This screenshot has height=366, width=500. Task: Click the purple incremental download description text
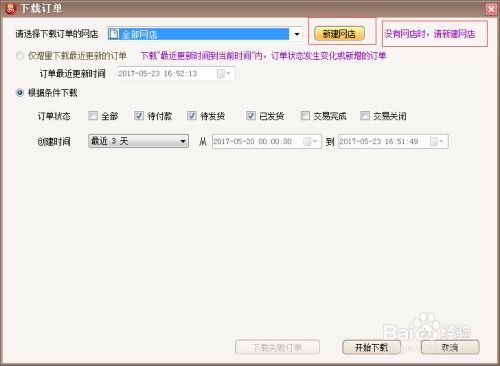tap(263, 56)
